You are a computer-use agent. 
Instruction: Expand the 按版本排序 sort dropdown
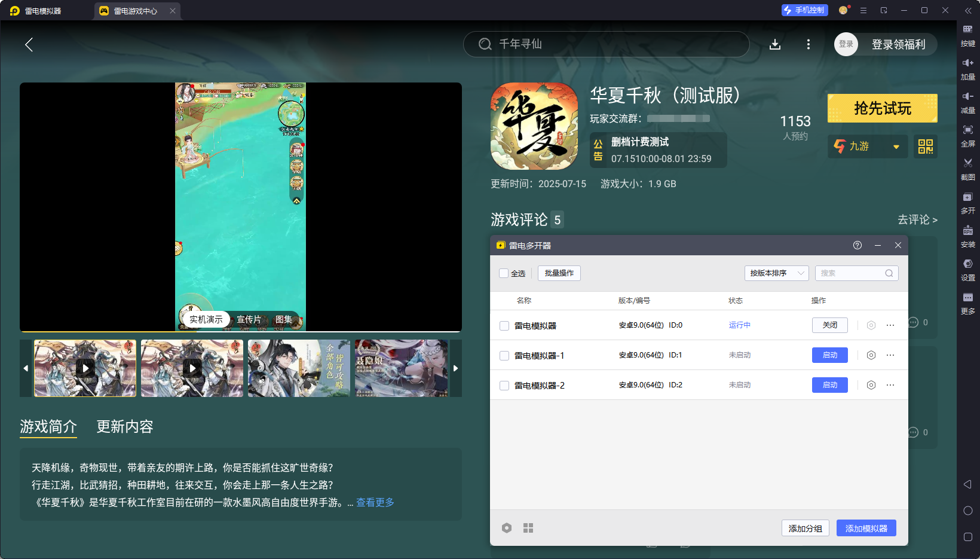(776, 273)
